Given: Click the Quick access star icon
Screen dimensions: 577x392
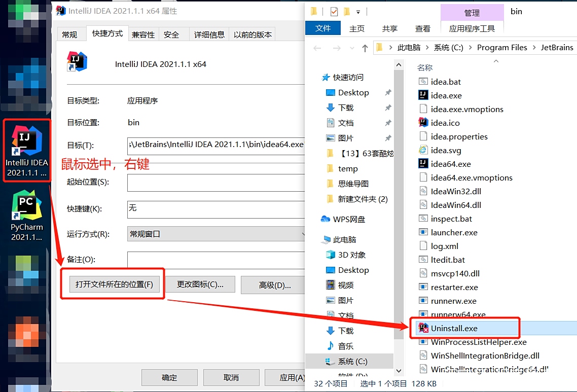Looking at the screenshot, I should coord(326,77).
